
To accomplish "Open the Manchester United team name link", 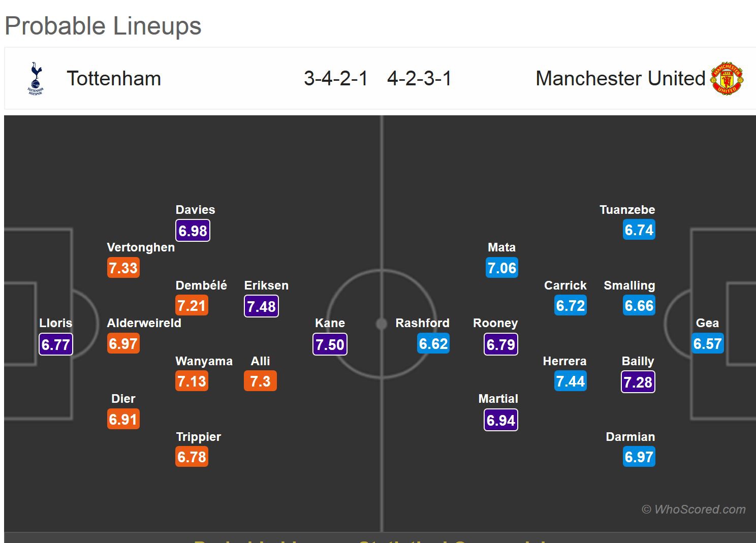I will coord(620,79).
